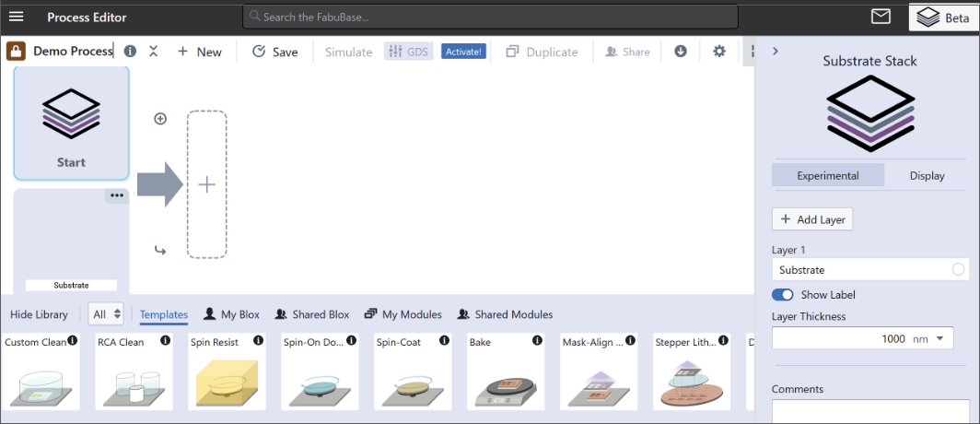
Task: Show info for Custom Clean
Action: [73, 341]
